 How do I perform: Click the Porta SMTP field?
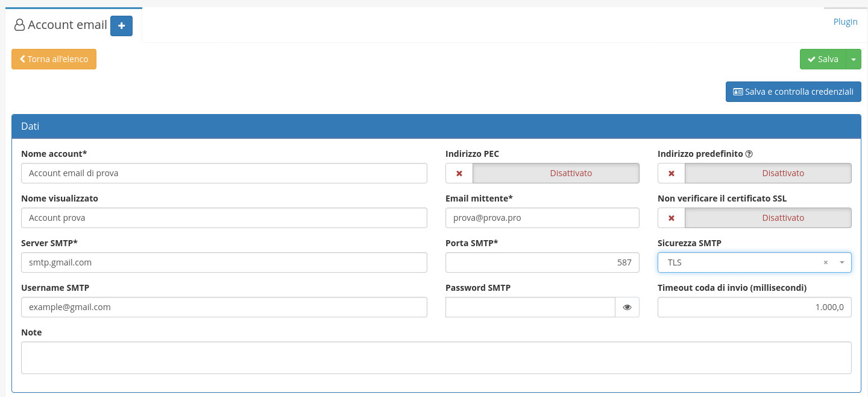click(x=542, y=262)
